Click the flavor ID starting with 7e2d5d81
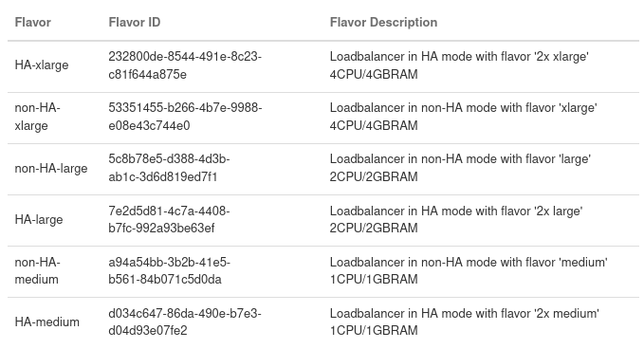 (x=169, y=219)
